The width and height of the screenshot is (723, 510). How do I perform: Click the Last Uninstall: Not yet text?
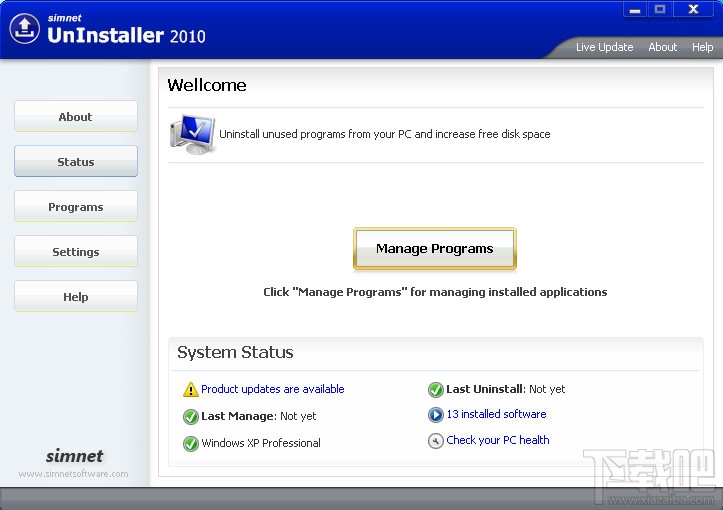(505, 389)
